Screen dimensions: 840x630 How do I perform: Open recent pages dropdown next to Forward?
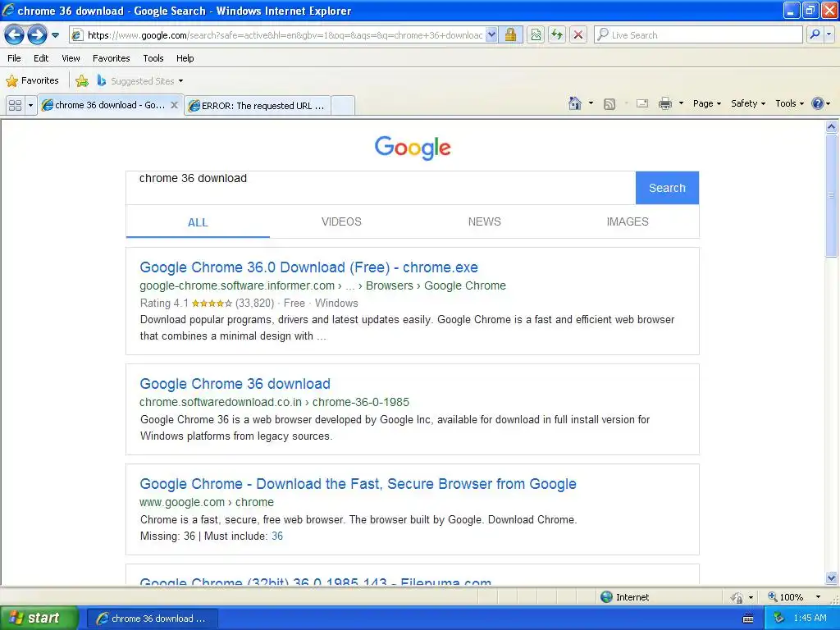[x=55, y=35]
